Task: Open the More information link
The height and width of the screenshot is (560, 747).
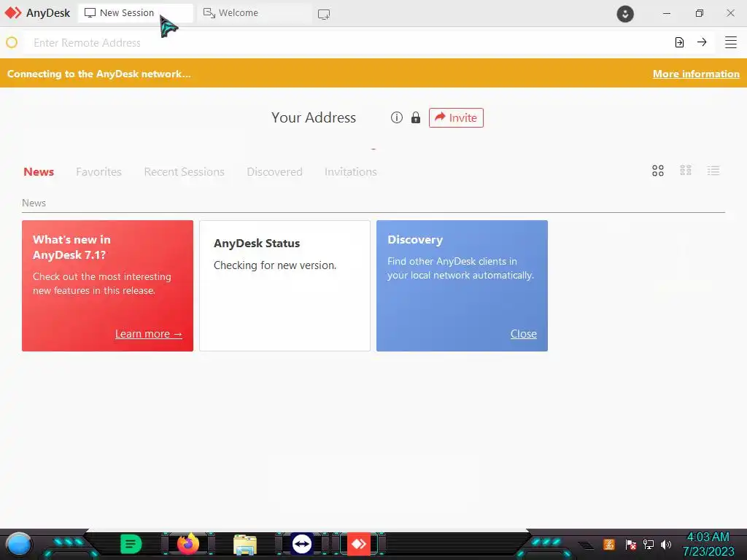Action: 696,74
